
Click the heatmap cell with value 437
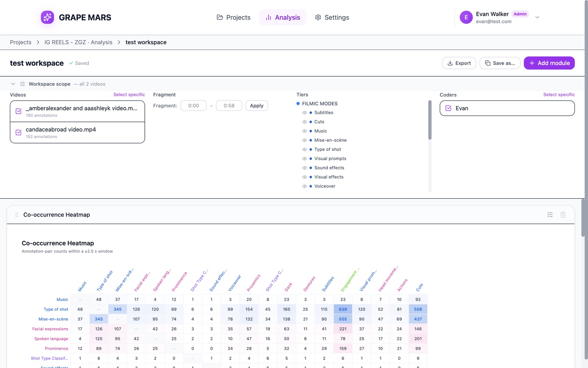tap(418, 319)
